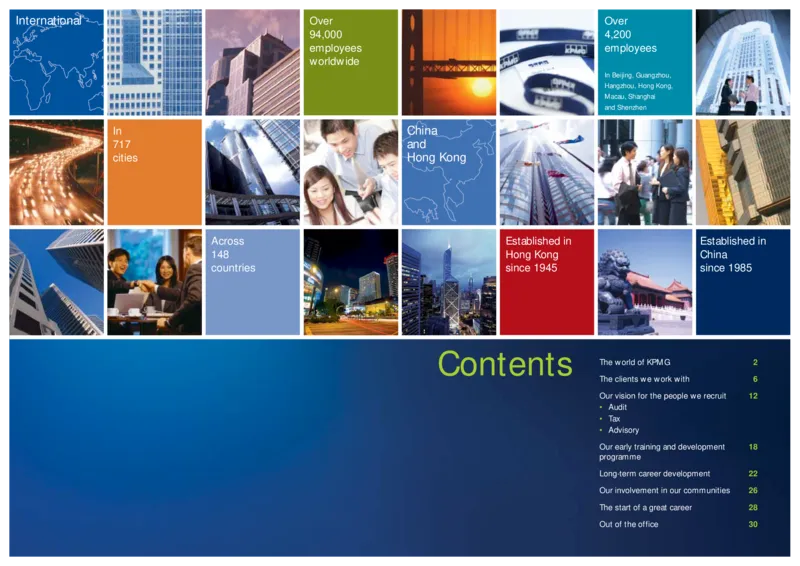Click 'Our early training and development programme'
The width and height of the screenshot is (800, 566).
coord(662,452)
